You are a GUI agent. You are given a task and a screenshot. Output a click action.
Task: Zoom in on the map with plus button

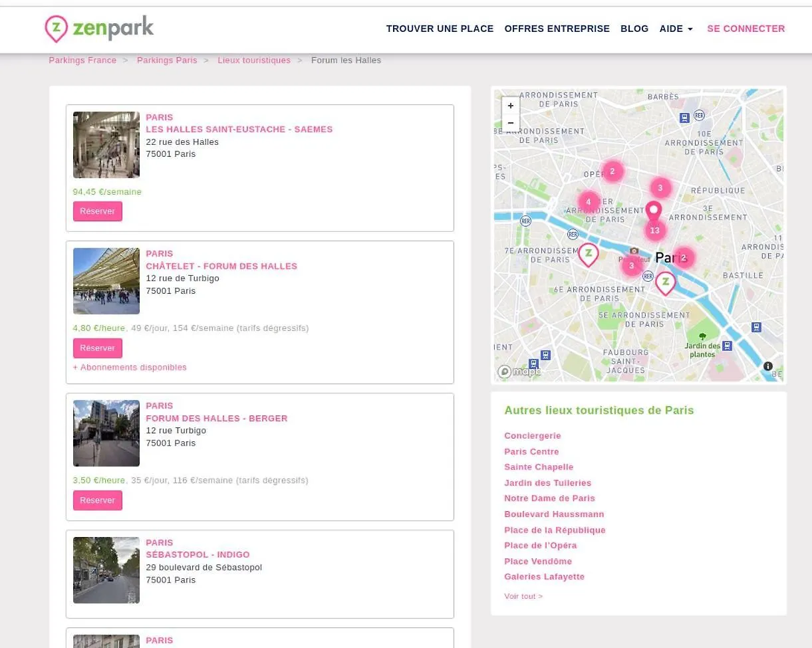510,105
